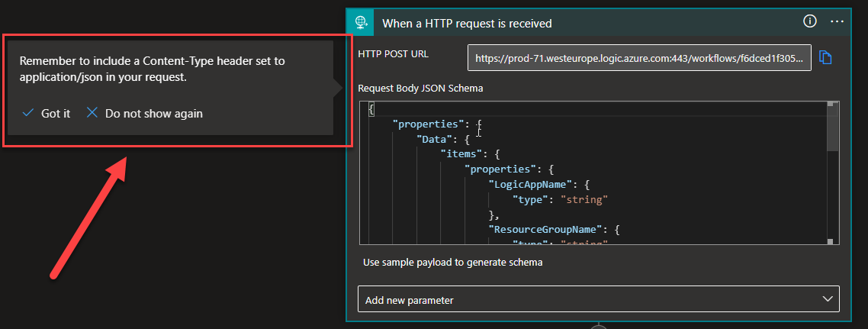
Task: Dismiss the tooltip with Got it
Action: click(55, 113)
